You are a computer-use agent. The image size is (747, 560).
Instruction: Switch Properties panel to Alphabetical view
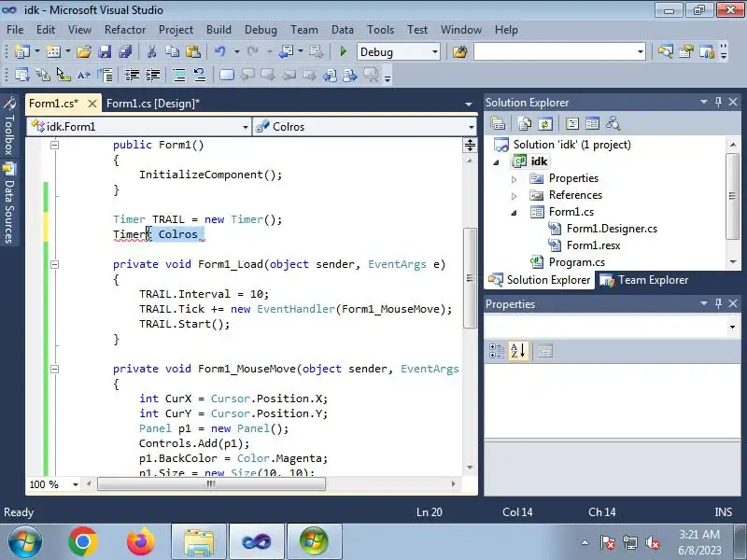[x=518, y=351]
